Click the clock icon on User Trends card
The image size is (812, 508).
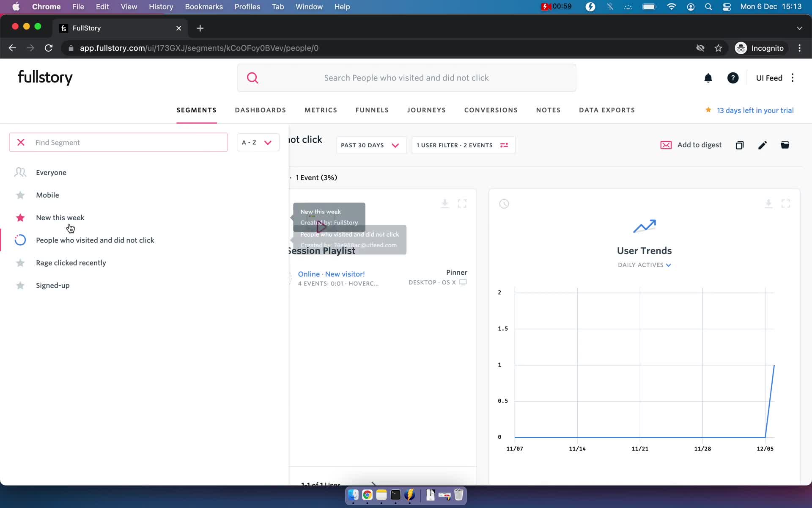tap(504, 204)
